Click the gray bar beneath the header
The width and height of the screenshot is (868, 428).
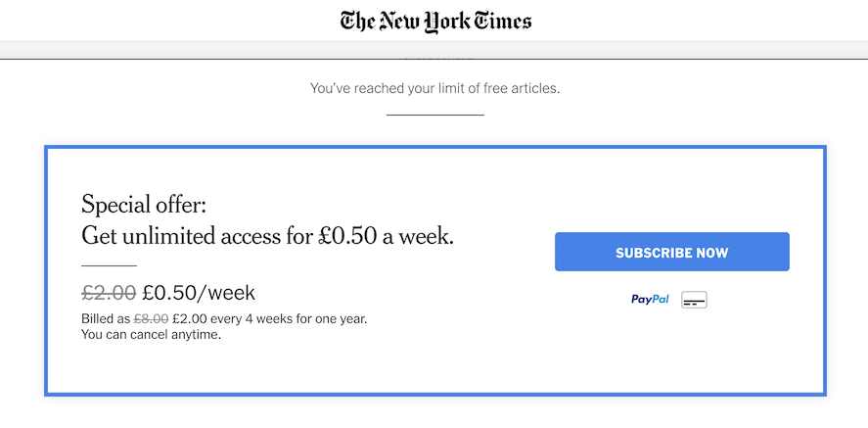(x=196, y=49)
